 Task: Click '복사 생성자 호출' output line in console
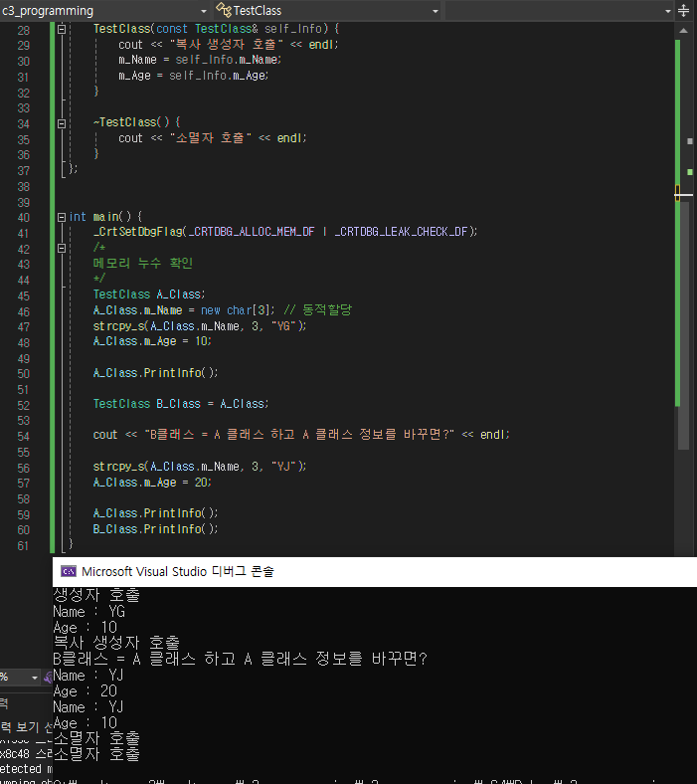tap(116, 643)
